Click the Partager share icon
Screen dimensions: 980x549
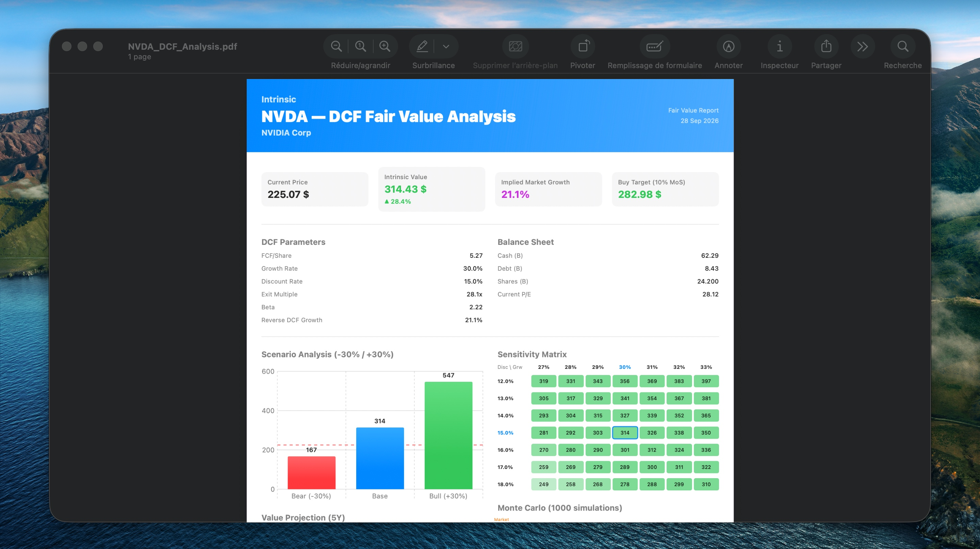tap(826, 46)
